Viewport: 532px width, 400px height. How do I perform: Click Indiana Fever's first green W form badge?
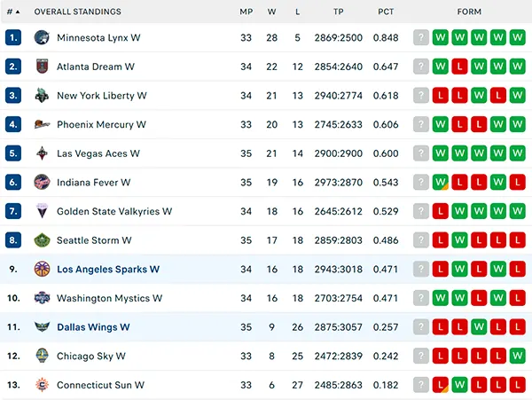pos(441,182)
